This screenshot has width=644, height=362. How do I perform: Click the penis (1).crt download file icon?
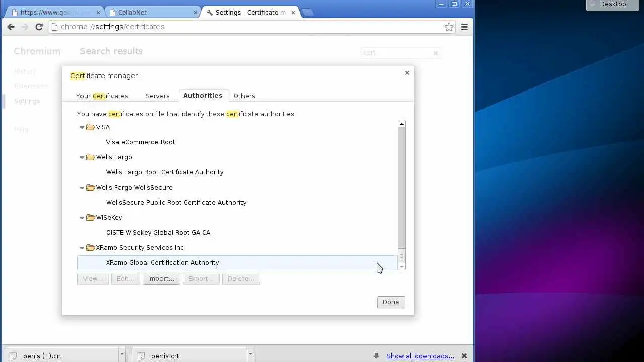(x=14, y=356)
